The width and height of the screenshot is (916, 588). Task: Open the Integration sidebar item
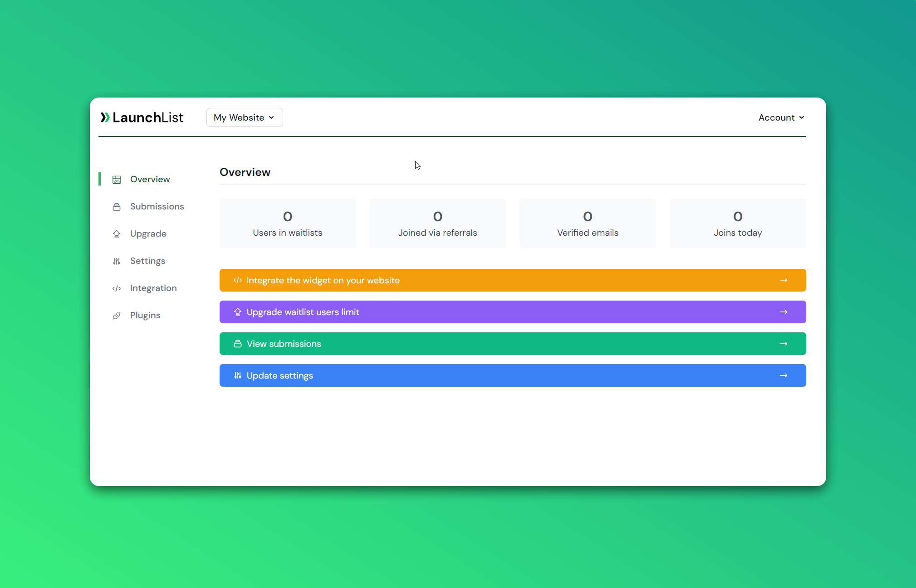[x=153, y=288]
